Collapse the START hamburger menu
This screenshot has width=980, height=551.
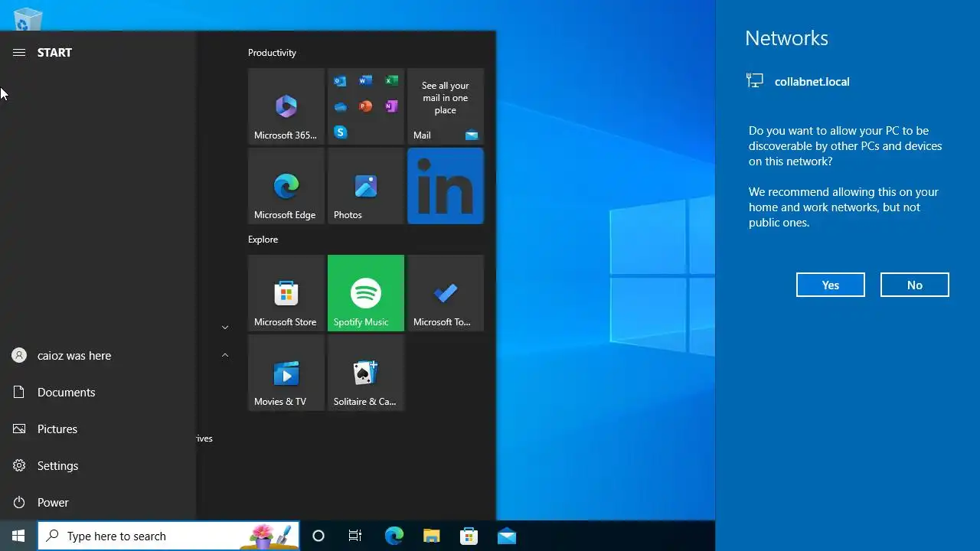click(x=19, y=52)
